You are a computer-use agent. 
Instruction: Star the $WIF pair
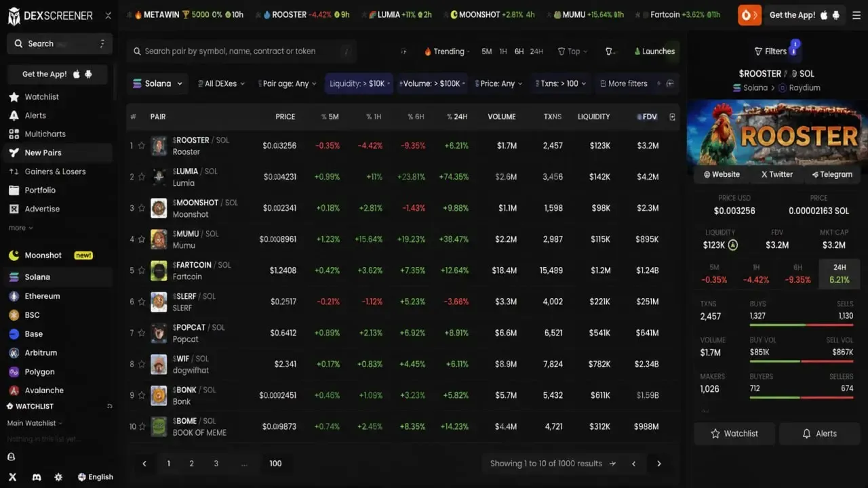(x=142, y=364)
